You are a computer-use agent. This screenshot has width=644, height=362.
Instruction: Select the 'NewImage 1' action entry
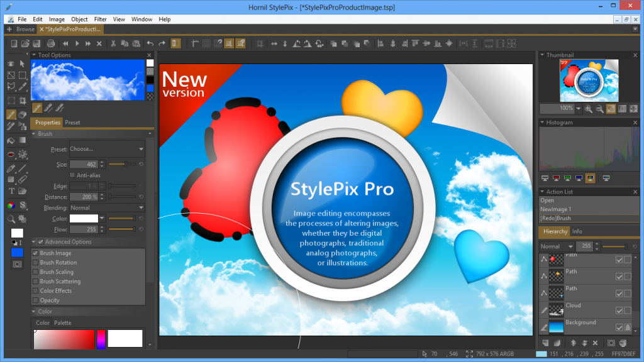[x=589, y=209]
